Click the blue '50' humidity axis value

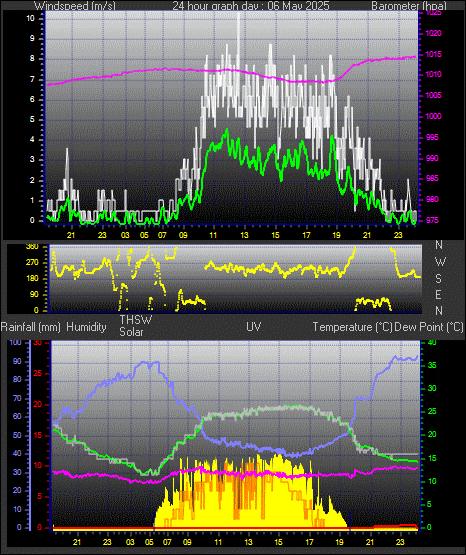click(17, 435)
